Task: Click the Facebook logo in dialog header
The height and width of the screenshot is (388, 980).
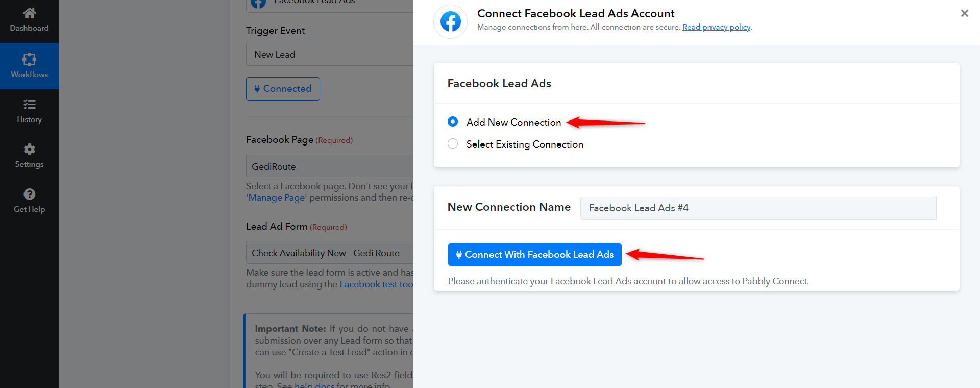Action: [450, 21]
